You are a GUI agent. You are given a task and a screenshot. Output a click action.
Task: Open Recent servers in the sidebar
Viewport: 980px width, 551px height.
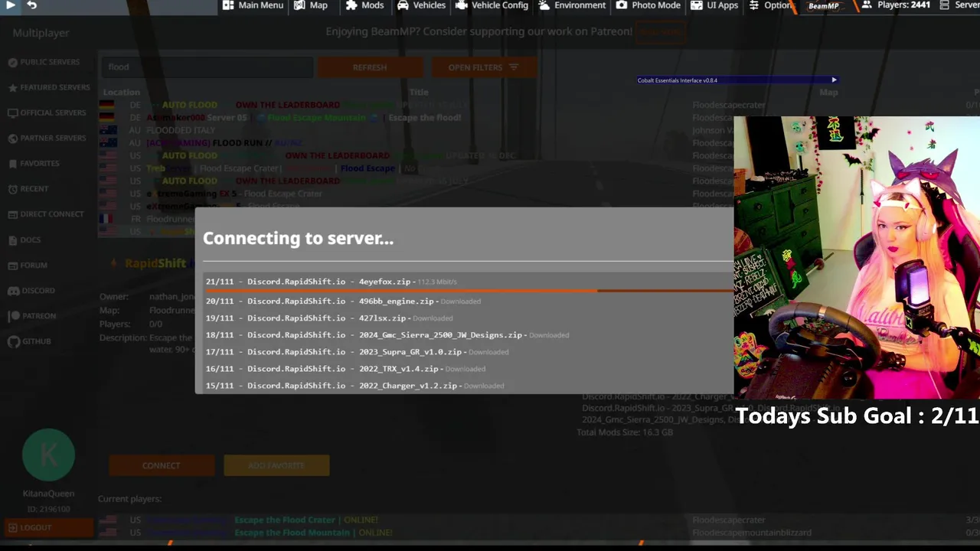[28, 188]
